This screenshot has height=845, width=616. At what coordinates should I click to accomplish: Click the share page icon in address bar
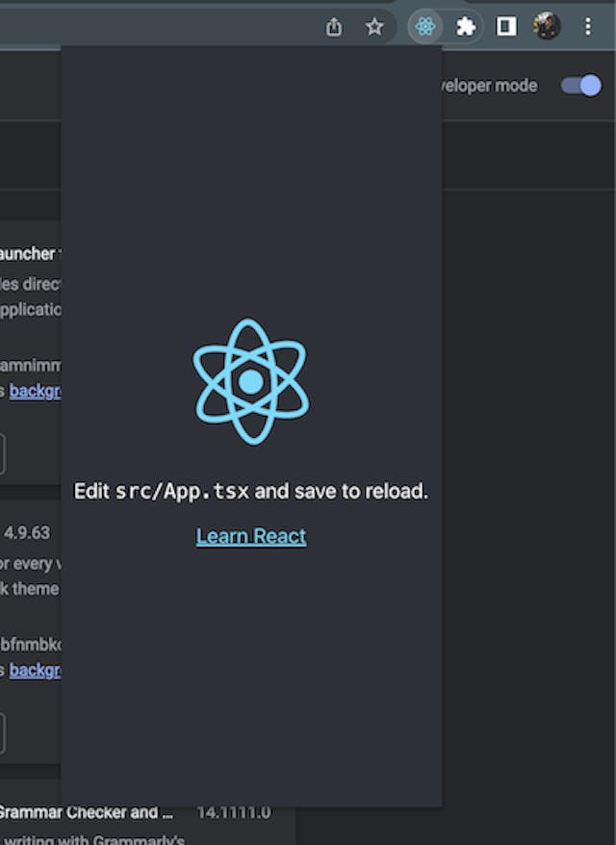[334, 27]
